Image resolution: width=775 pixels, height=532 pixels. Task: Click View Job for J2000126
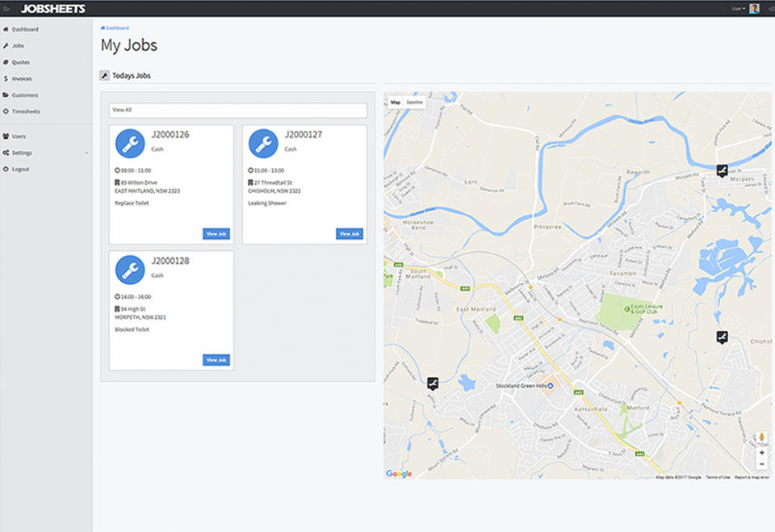tap(216, 233)
